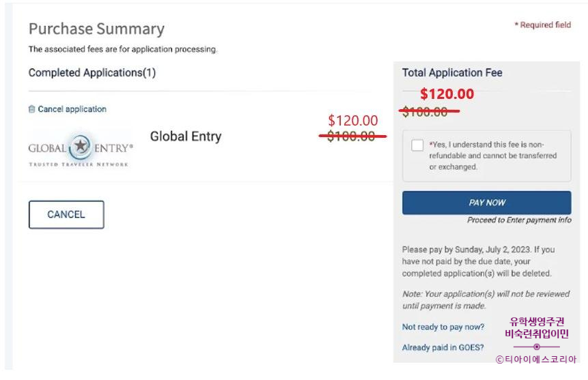This screenshot has height=380, width=588.
Task: Click the red $120.00 Global Entry price
Action: (x=352, y=121)
